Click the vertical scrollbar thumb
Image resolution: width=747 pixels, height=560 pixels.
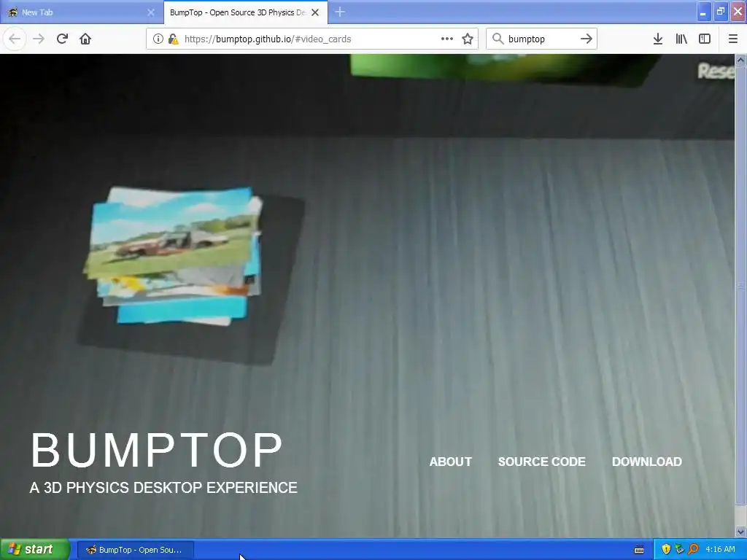[740, 286]
